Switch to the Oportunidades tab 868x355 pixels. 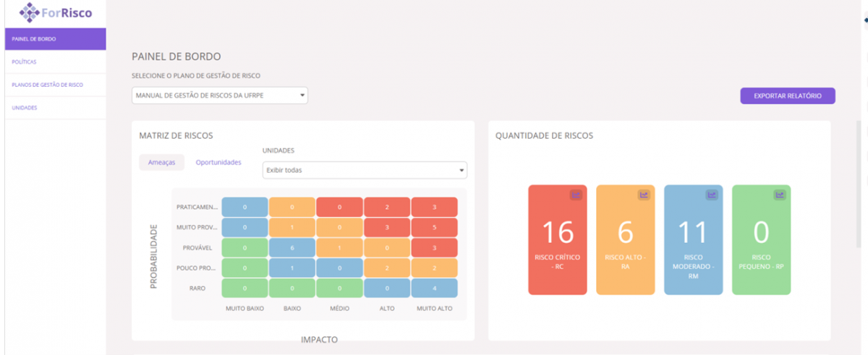[x=218, y=163]
